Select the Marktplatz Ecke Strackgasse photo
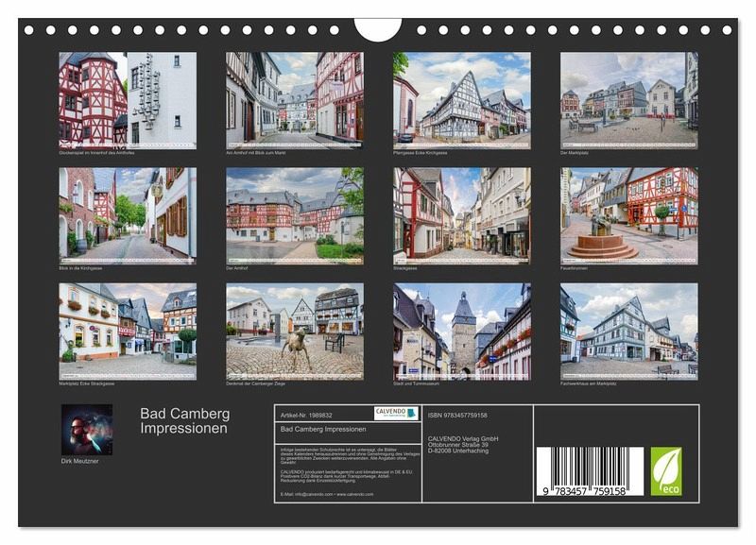The width and height of the screenshot is (756, 545). tap(128, 331)
